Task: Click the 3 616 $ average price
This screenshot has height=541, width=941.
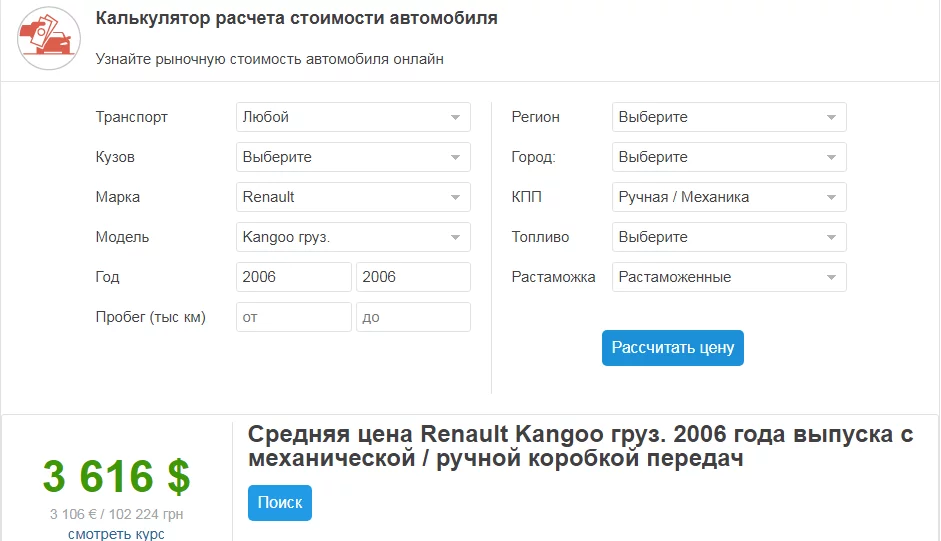Action: tap(116, 477)
